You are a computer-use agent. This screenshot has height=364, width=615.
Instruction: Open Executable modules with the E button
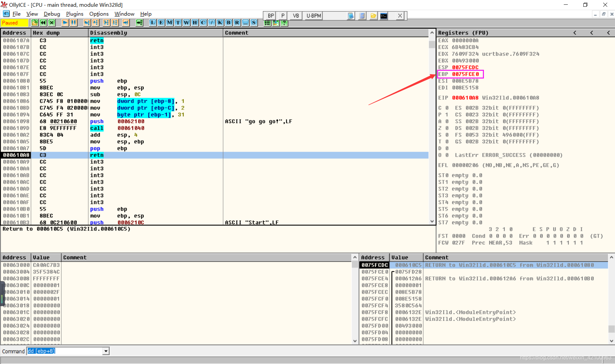tap(161, 23)
